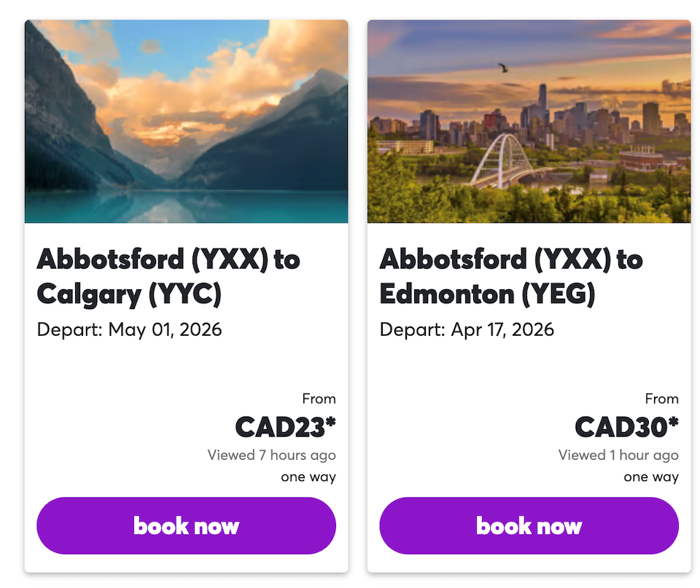Click the turquoise lake in the Calgary photo
Viewport: 700px width, 588px height.
[186, 206]
